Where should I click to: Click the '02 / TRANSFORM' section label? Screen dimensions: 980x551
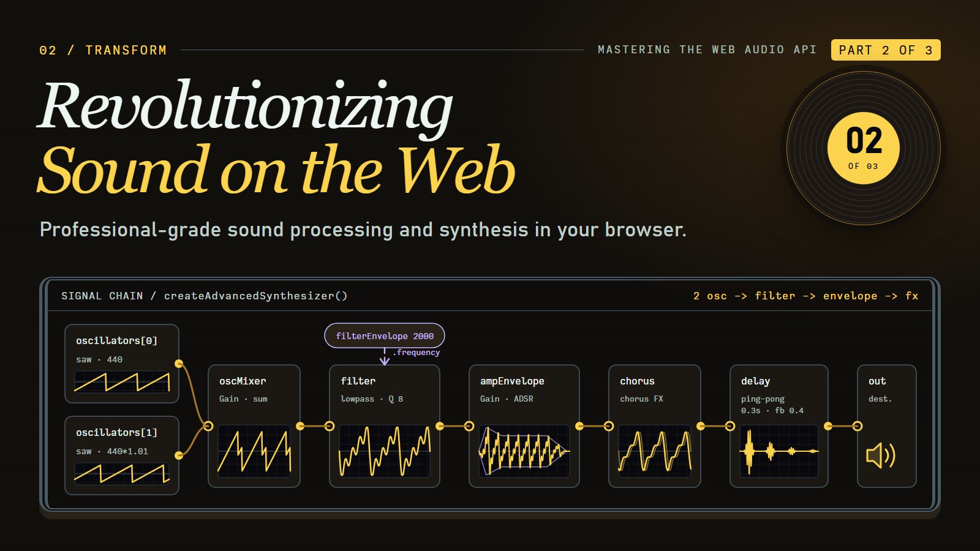point(103,50)
